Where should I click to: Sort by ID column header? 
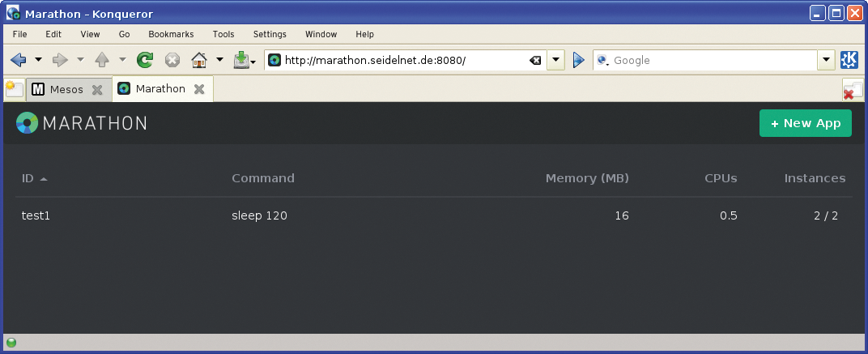(x=34, y=178)
